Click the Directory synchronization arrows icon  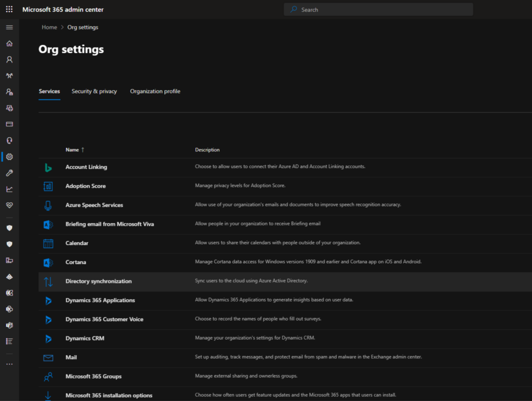click(48, 281)
